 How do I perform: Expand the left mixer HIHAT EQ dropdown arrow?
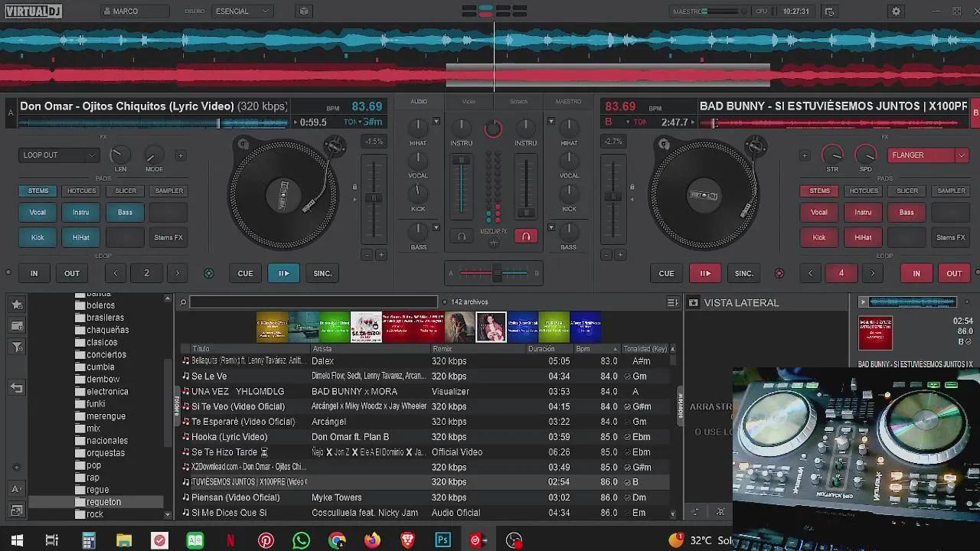(436, 121)
